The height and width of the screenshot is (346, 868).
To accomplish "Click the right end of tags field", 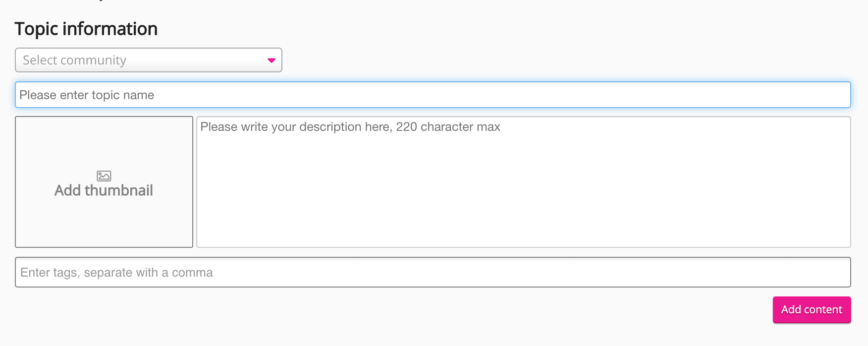I will 837,272.
